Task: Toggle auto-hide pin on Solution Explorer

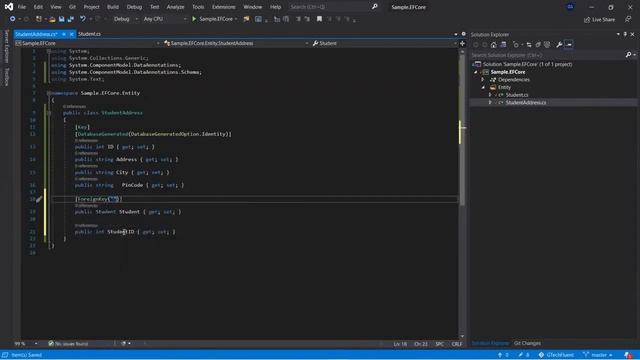Action: pos(625,34)
